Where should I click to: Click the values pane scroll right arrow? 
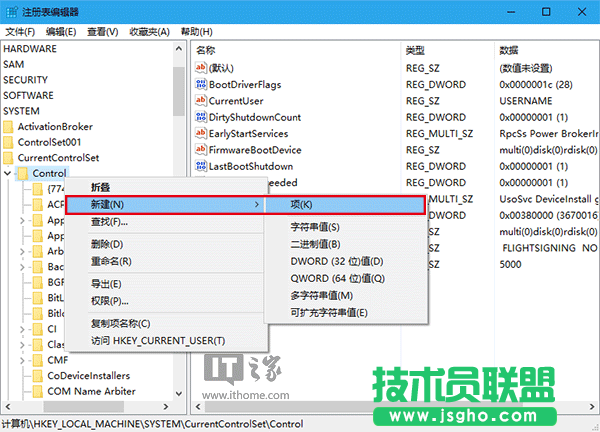tap(592, 406)
